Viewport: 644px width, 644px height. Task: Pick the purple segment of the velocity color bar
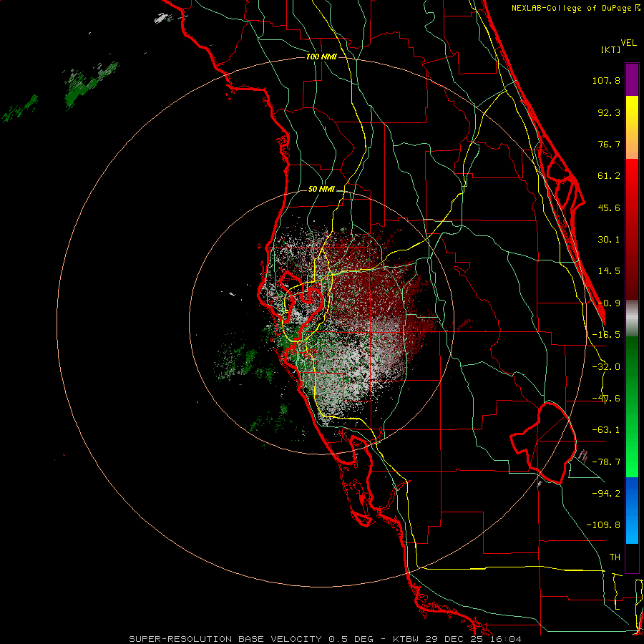pyautogui.click(x=632, y=79)
